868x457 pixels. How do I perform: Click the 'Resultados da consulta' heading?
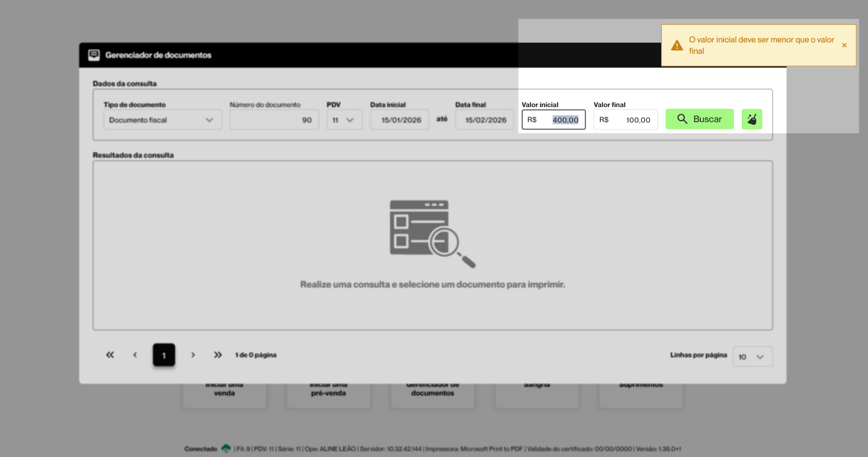click(133, 155)
